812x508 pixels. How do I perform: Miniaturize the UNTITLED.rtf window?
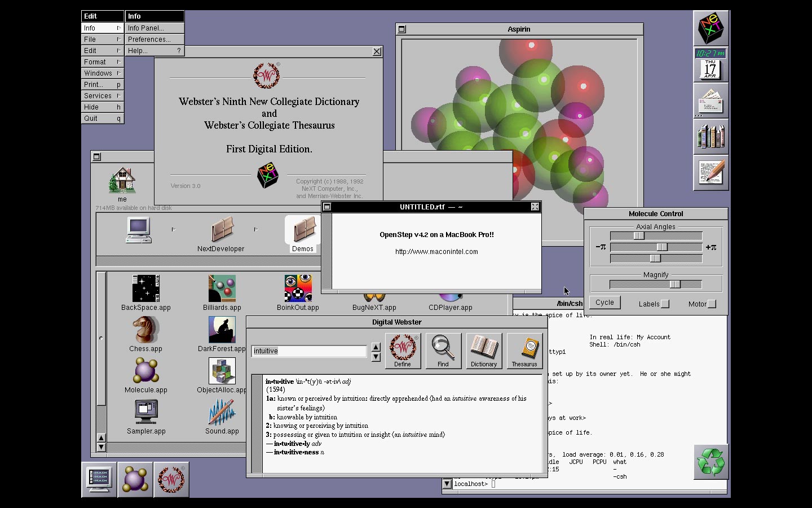327,207
